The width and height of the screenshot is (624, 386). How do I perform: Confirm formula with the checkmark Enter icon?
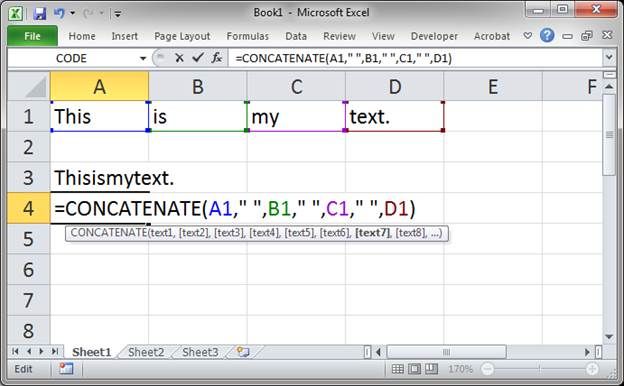click(x=198, y=58)
